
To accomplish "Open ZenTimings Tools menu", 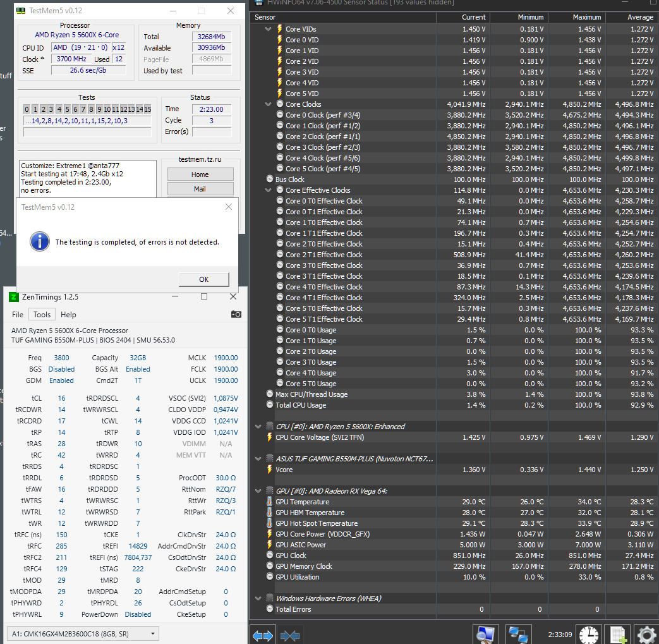I will coord(42,315).
